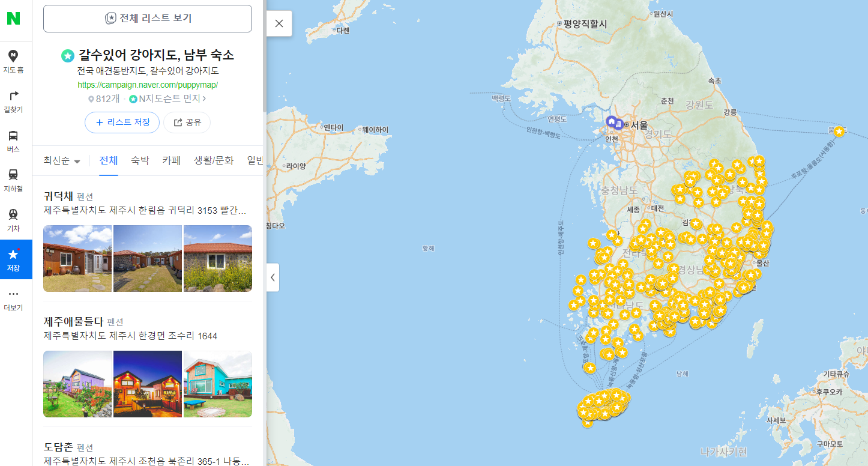Open the 최신순 sort dropdown

[62, 161]
